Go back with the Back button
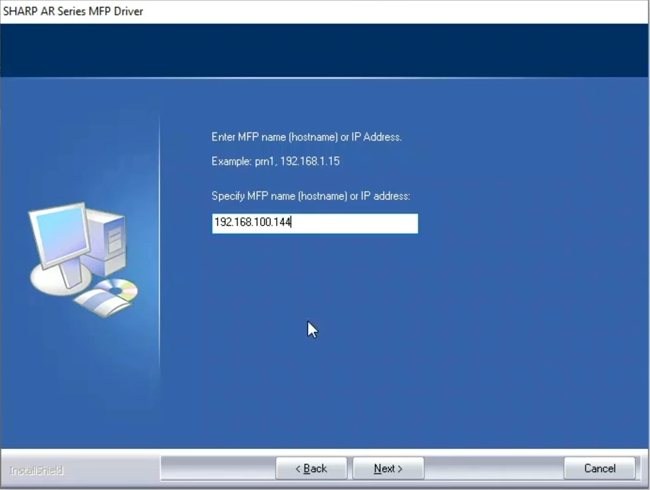 (311, 468)
